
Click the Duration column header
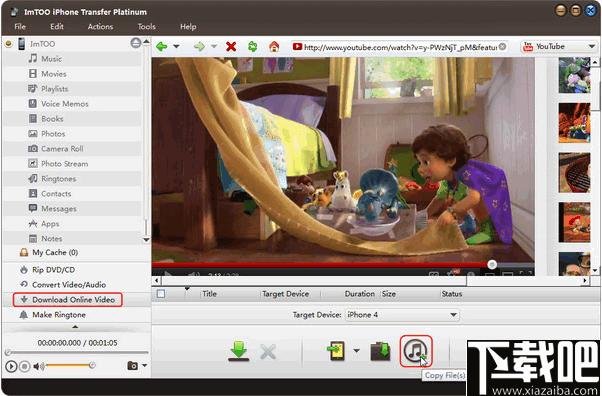tap(359, 294)
